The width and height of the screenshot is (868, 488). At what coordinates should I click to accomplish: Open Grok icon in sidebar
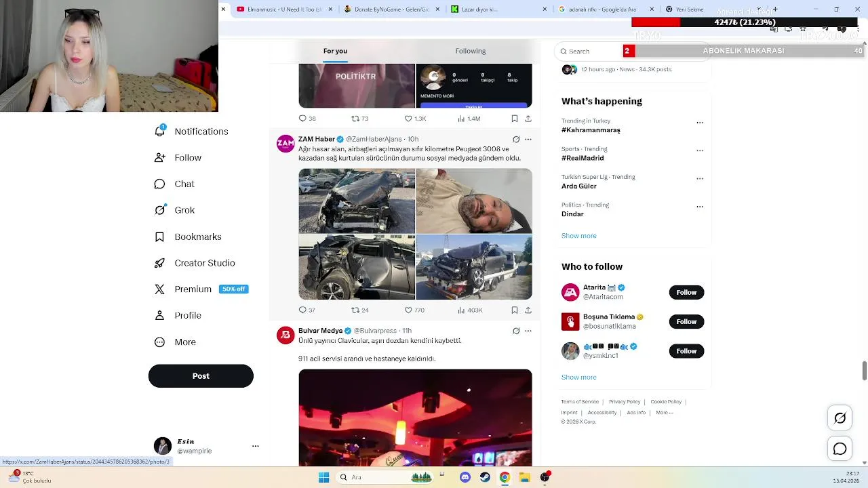159,210
